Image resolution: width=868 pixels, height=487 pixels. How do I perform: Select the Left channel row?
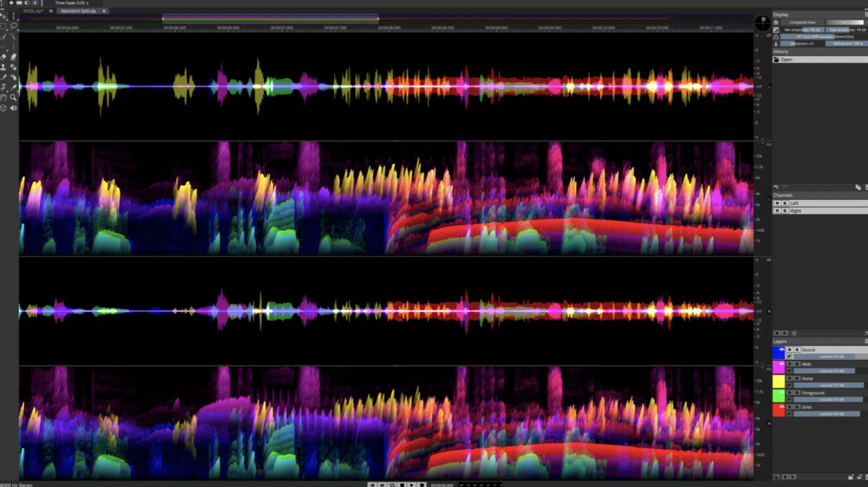tap(820, 203)
